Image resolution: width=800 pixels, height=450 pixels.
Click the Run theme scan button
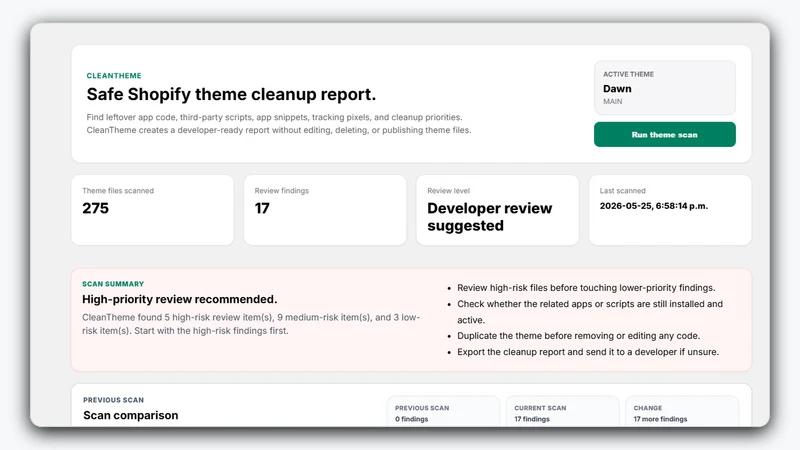(664, 135)
